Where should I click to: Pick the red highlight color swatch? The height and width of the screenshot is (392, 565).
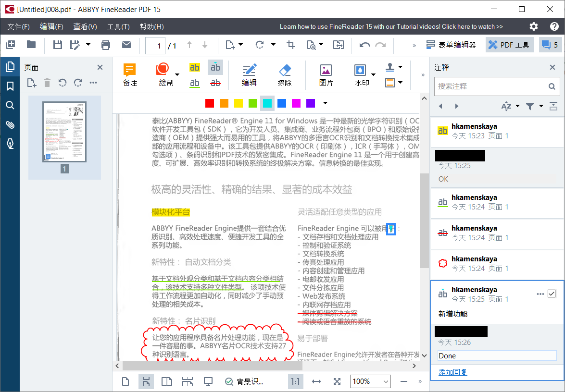click(210, 103)
